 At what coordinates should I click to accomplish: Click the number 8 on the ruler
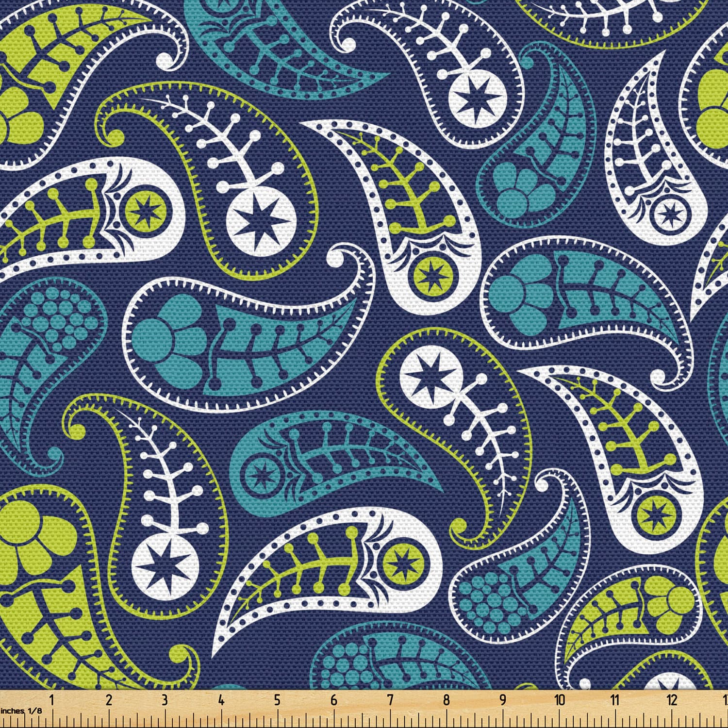447,700
